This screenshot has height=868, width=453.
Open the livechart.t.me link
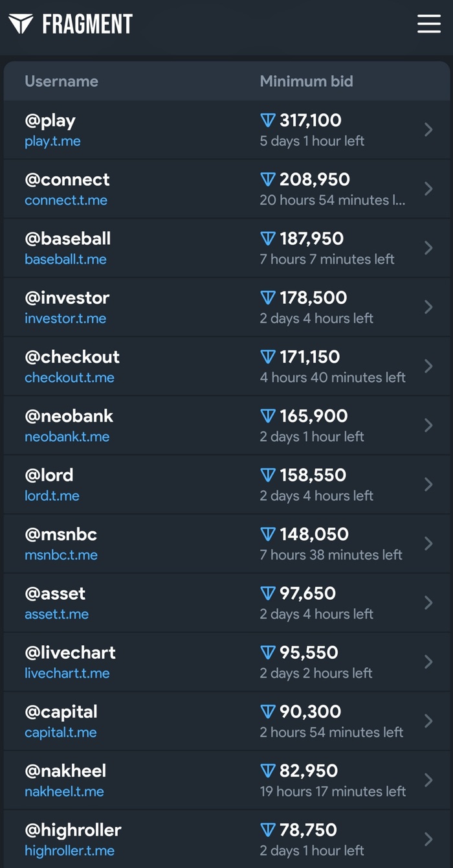[67, 673]
